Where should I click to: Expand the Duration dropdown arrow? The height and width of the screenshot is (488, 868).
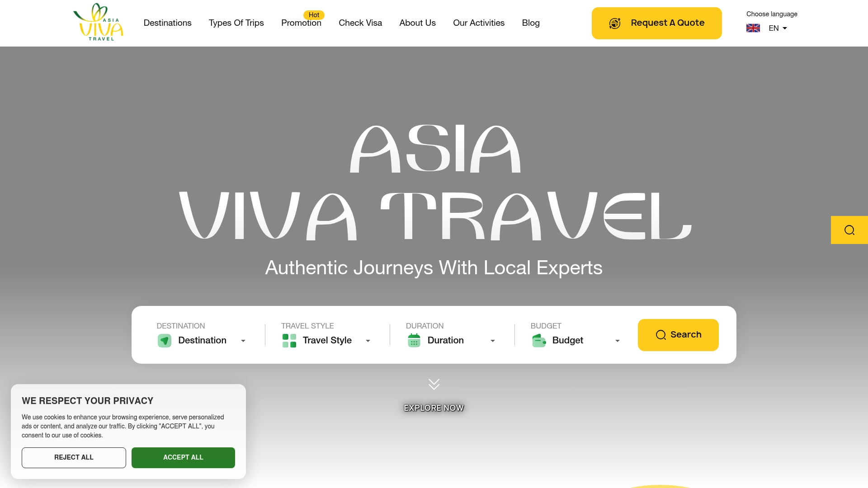click(493, 341)
